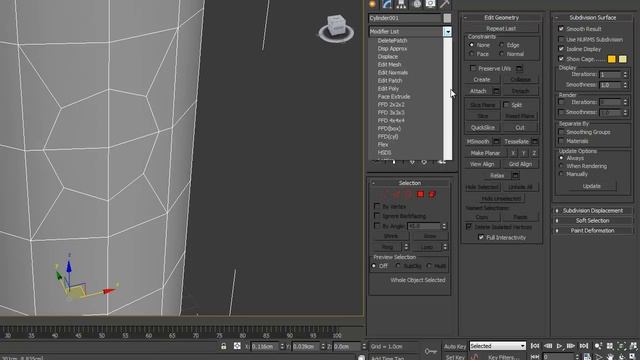Select Edge constraint radio button
The height and width of the screenshot is (360, 640).
click(502, 45)
